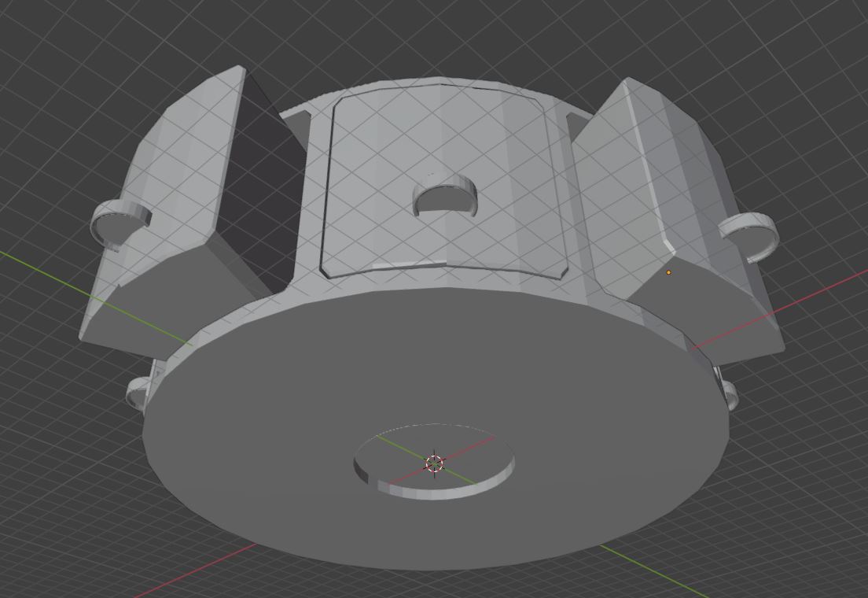The width and height of the screenshot is (868, 598).
Task: Click the 3D cursor crosshair on the model
Action: [x=435, y=463]
